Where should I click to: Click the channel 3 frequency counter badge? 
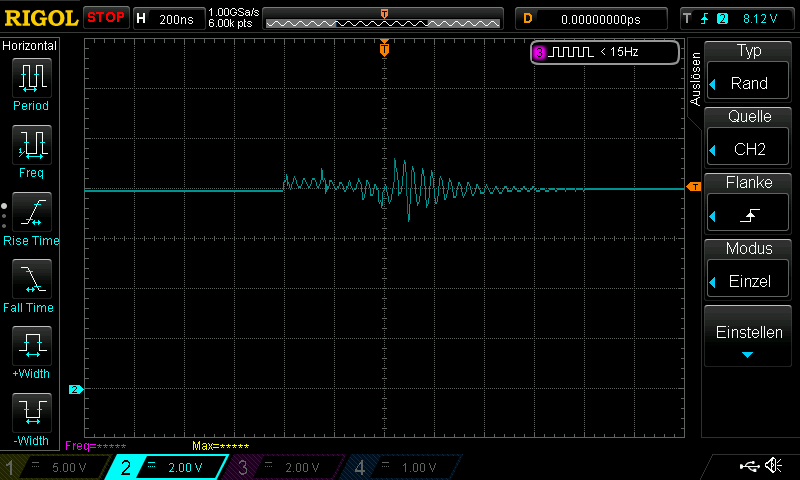605,52
